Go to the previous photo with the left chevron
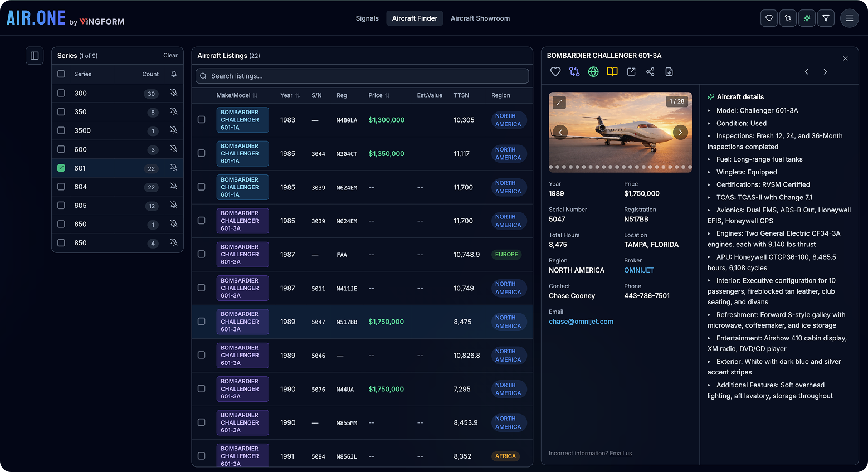The width and height of the screenshot is (868, 472). click(560, 132)
